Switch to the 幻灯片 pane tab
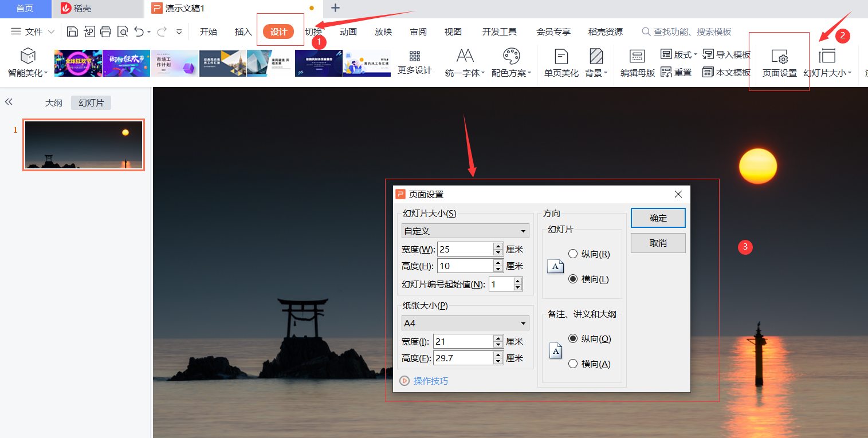The width and height of the screenshot is (868, 438). coord(91,103)
